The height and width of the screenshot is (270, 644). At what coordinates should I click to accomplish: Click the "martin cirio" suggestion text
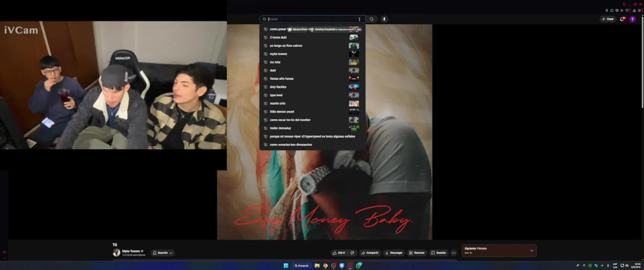click(x=278, y=103)
